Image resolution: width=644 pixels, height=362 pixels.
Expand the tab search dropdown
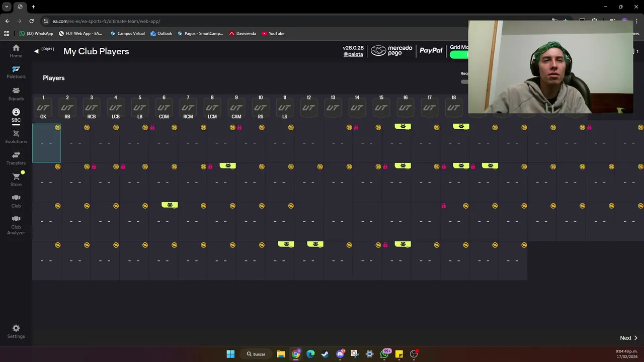click(x=7, y=7)
